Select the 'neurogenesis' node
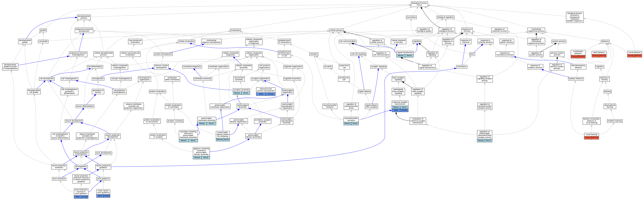Viewport: 644px width, 200px height. click(98, 79)
